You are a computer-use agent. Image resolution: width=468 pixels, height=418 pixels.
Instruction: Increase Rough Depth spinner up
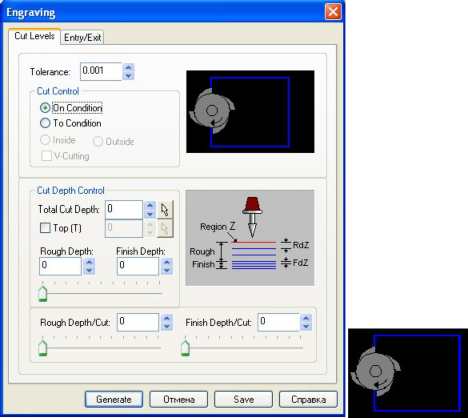coord(89,262)
